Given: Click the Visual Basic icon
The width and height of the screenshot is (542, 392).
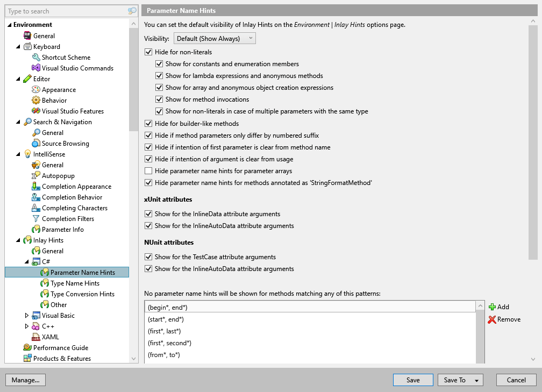Looking at the screenshot, I should (36, 315).
